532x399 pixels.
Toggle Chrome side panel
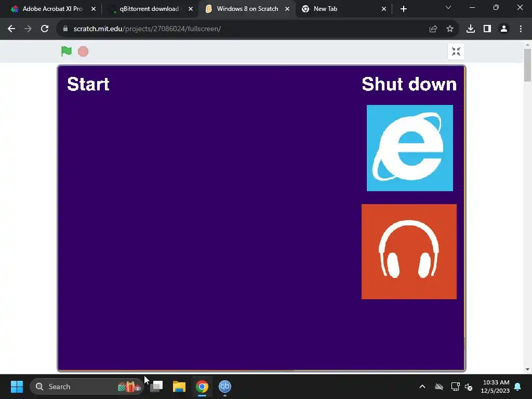coord(487,29)
